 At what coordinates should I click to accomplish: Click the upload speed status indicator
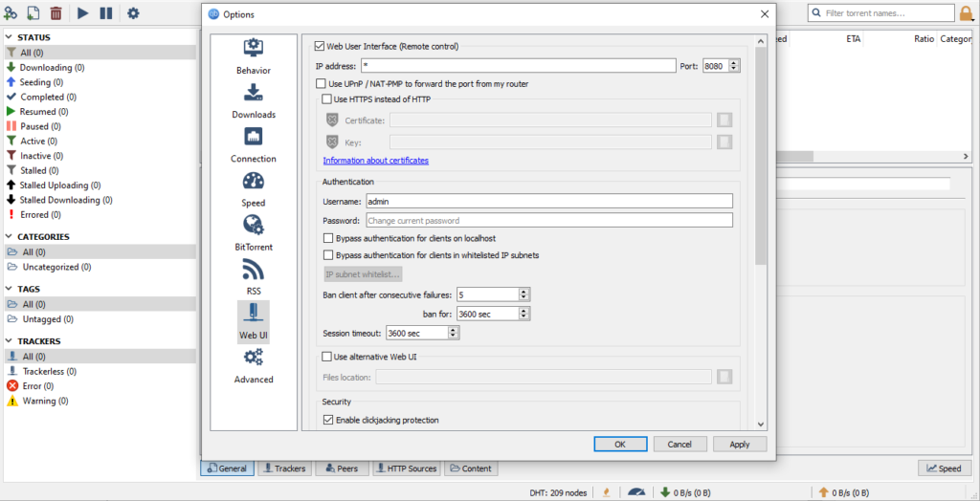click(x=844, y=492)
